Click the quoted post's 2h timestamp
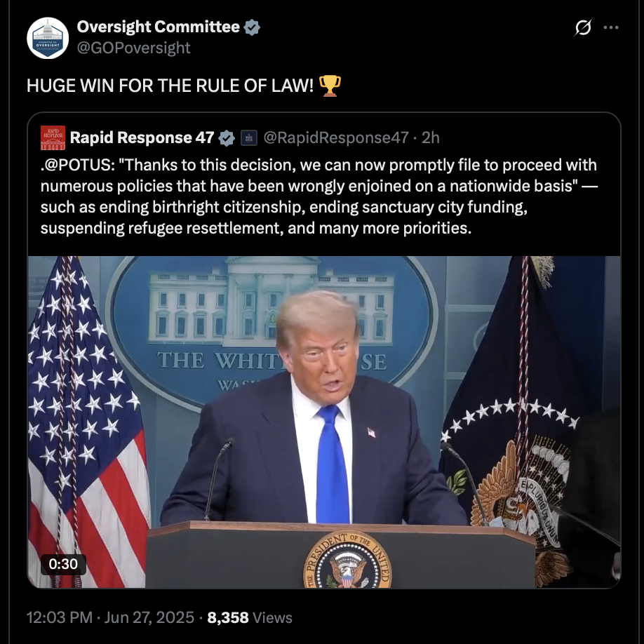Screen dimensions: 644x644 point(431,137)
